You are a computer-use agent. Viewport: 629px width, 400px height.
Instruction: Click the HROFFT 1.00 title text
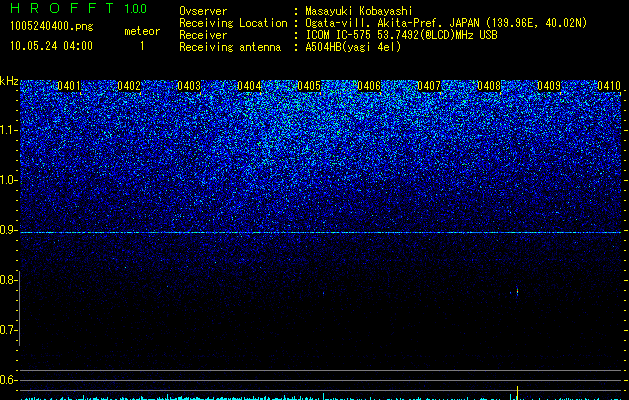point(78,8)
